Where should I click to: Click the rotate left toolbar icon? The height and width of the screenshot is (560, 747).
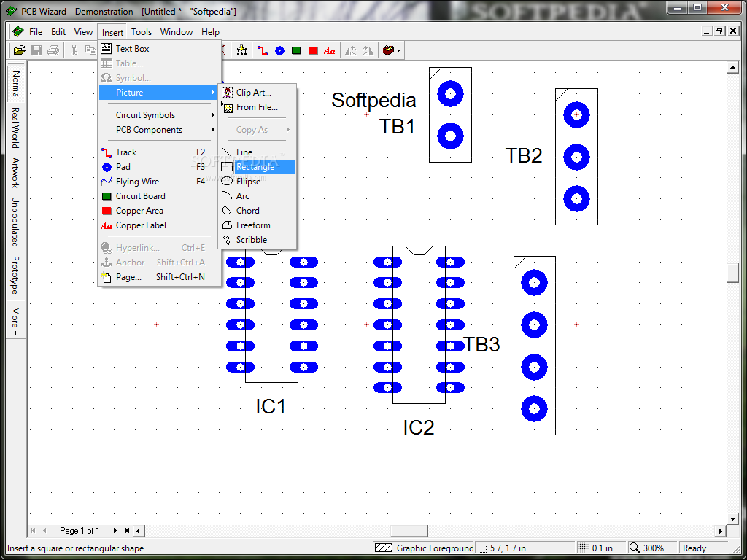(x=351, y=50)
